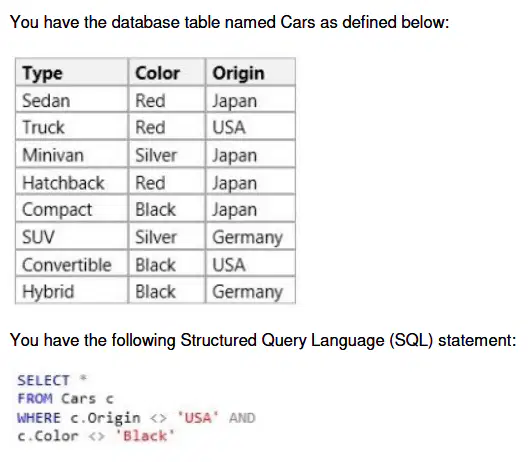
Task: Click the FROM keyword in the query
Action: [35, 399]
